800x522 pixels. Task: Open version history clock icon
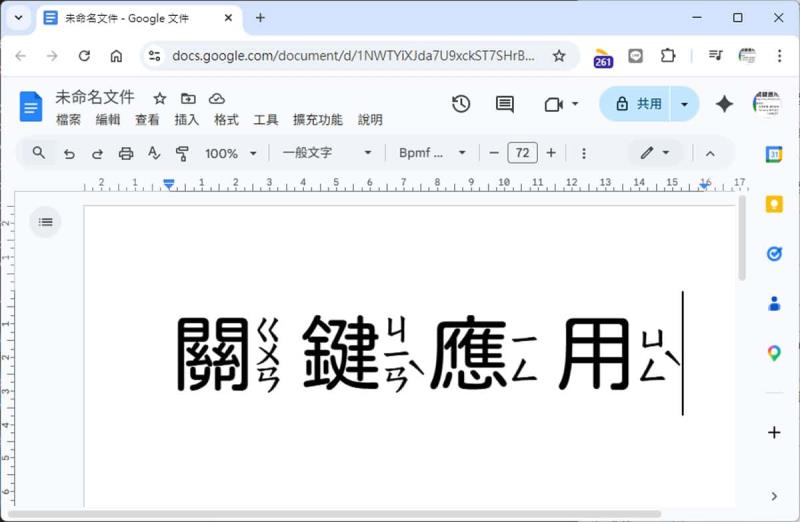tap(461, 104)
